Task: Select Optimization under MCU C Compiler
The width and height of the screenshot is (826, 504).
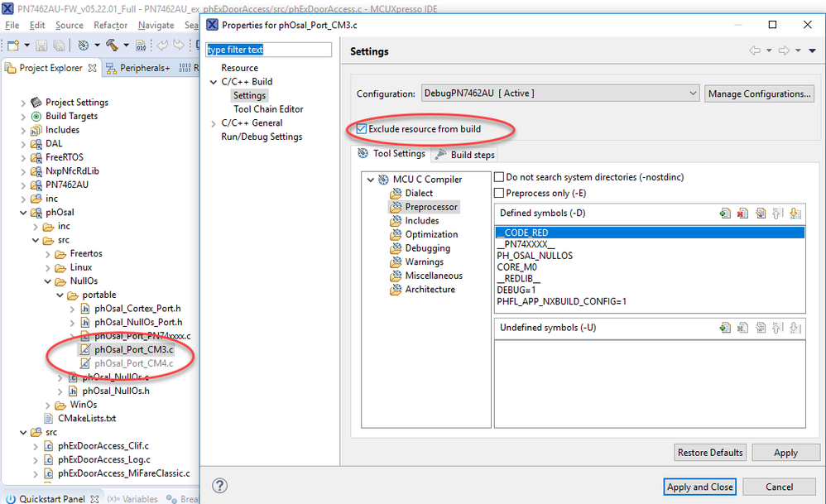Action: tap(431, 234)
